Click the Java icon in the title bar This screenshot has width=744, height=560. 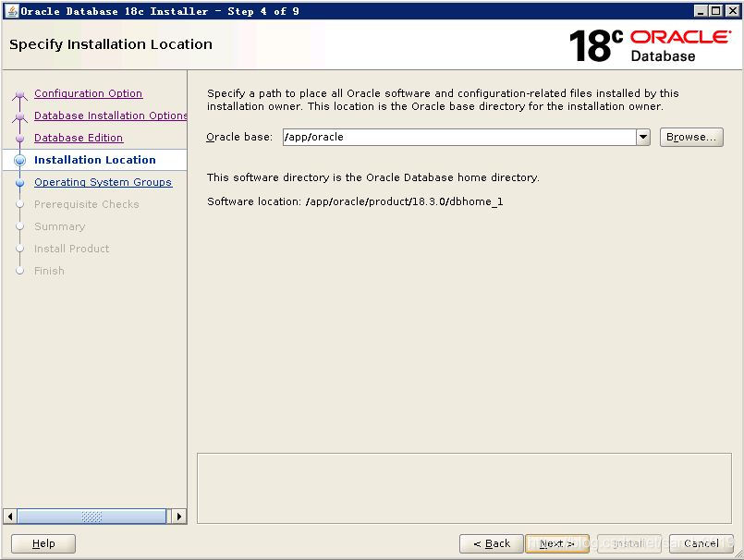12,11
